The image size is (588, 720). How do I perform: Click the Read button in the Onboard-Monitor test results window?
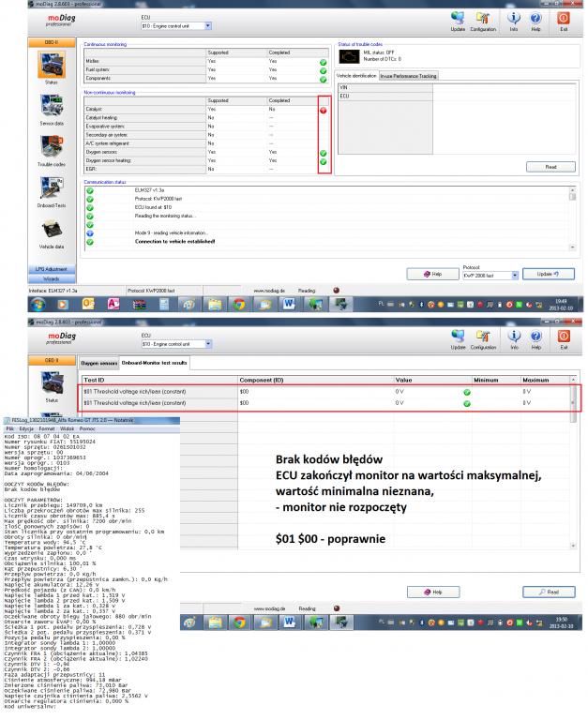[549, 592]
